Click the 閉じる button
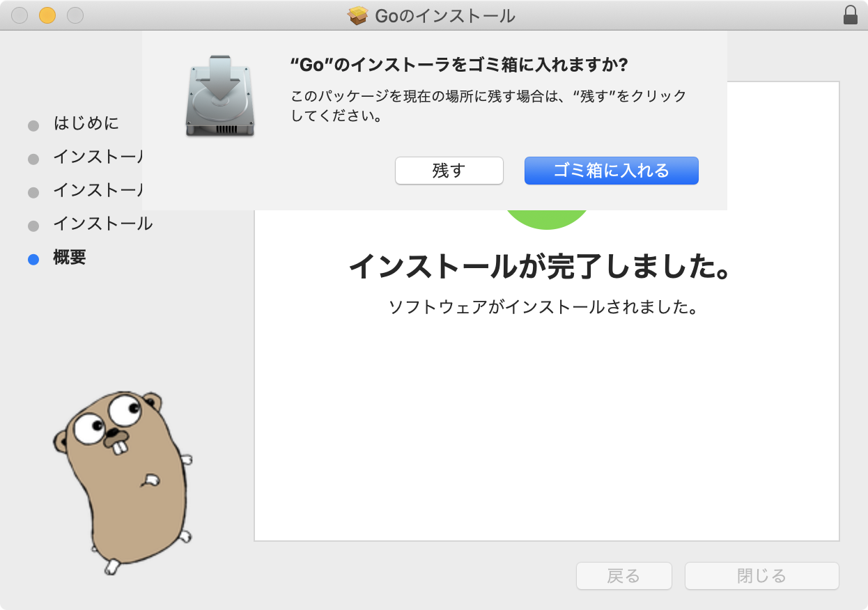The height and width of the screenshot is (610, 868). click(x=761, y=576)
